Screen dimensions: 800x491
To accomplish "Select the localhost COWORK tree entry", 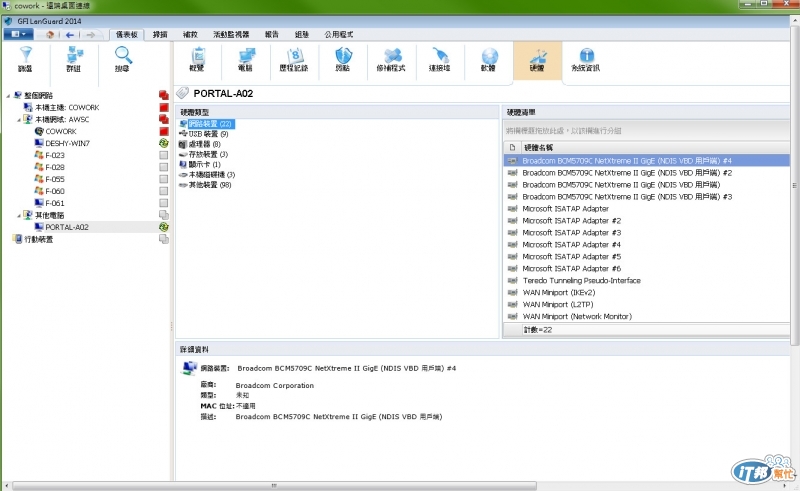I will [67, 108].
